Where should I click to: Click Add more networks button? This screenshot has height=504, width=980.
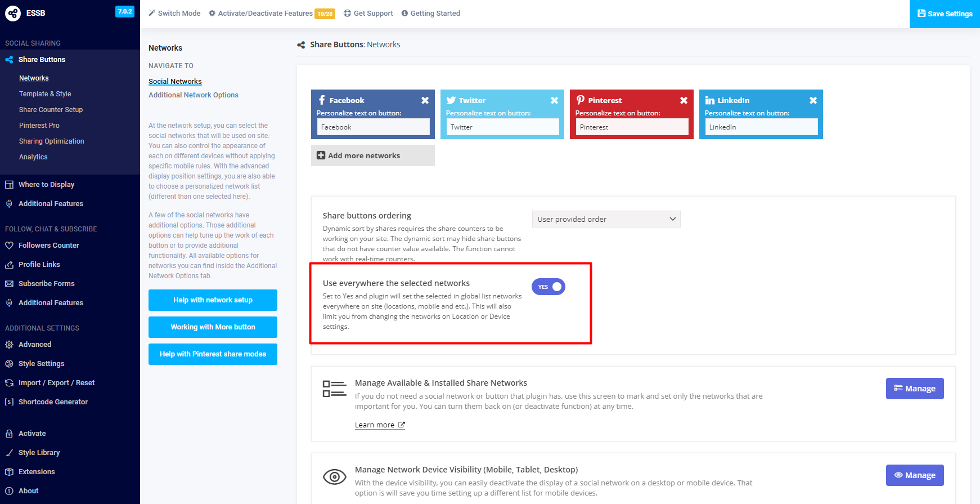coord(372,155)
